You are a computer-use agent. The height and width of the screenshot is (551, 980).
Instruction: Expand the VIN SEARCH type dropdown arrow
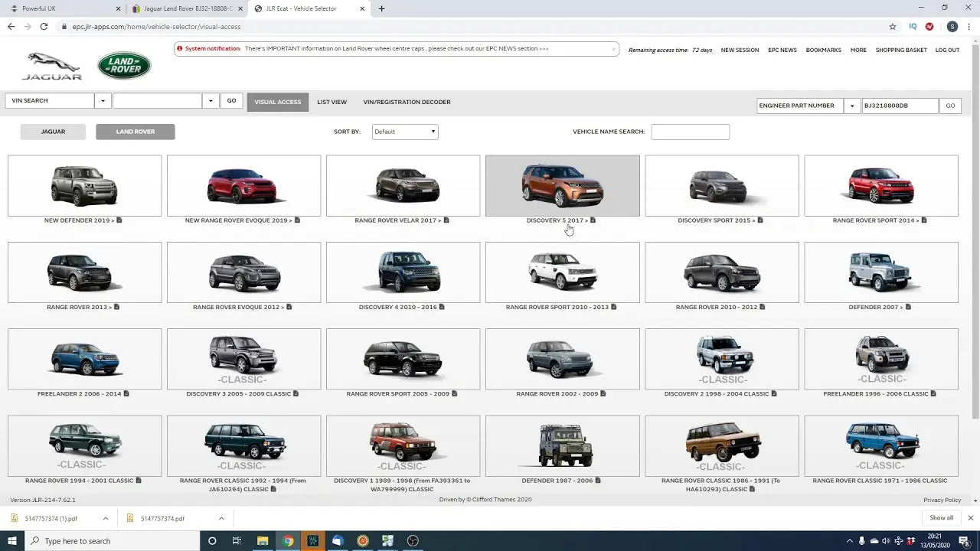tap(103, 100)
